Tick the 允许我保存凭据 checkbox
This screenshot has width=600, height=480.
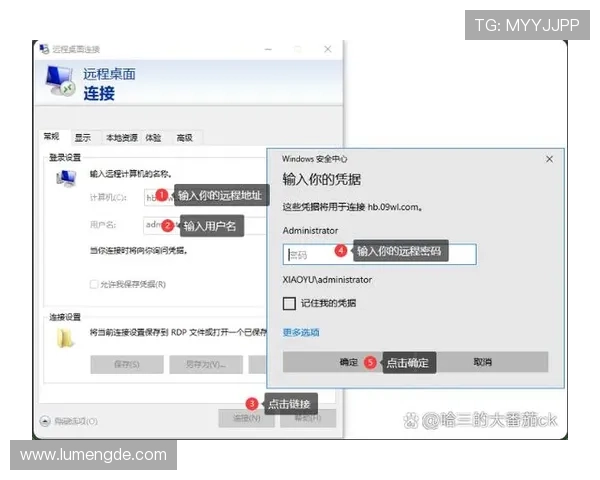tap(94, 284)
